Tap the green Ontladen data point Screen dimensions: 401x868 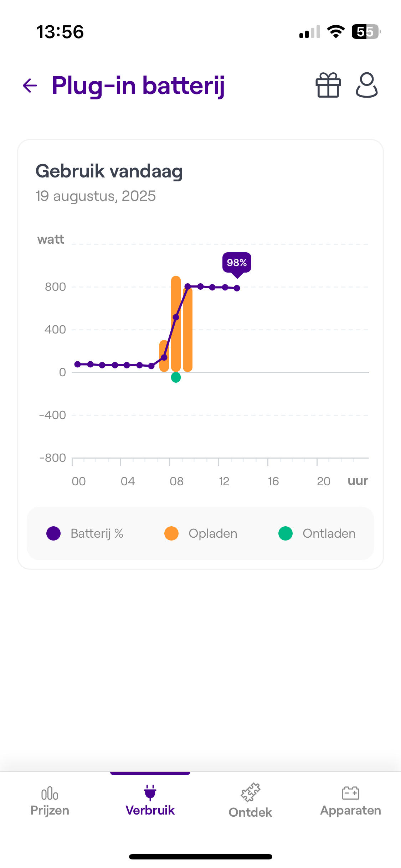click(x=176, y=377)
